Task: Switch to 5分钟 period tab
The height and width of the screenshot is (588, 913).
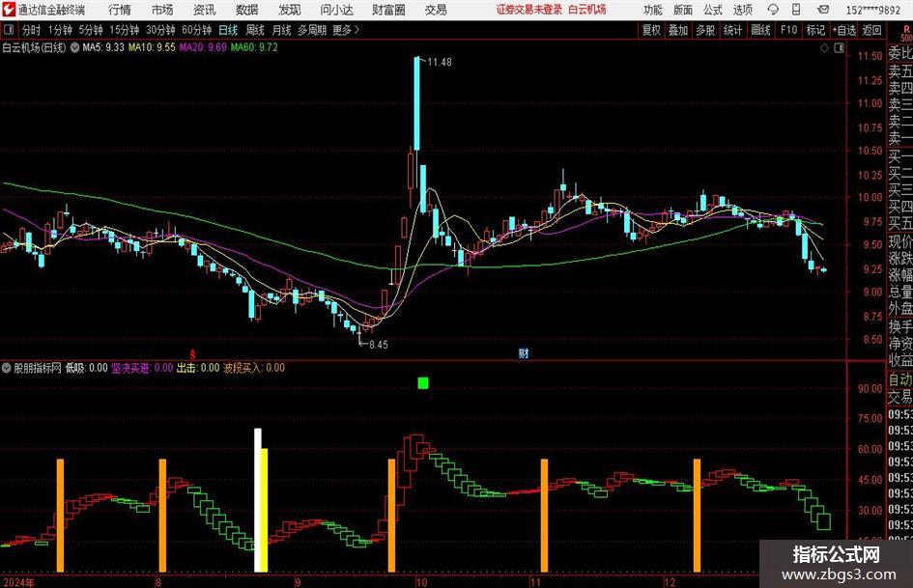Action: [x=91, y=30]
